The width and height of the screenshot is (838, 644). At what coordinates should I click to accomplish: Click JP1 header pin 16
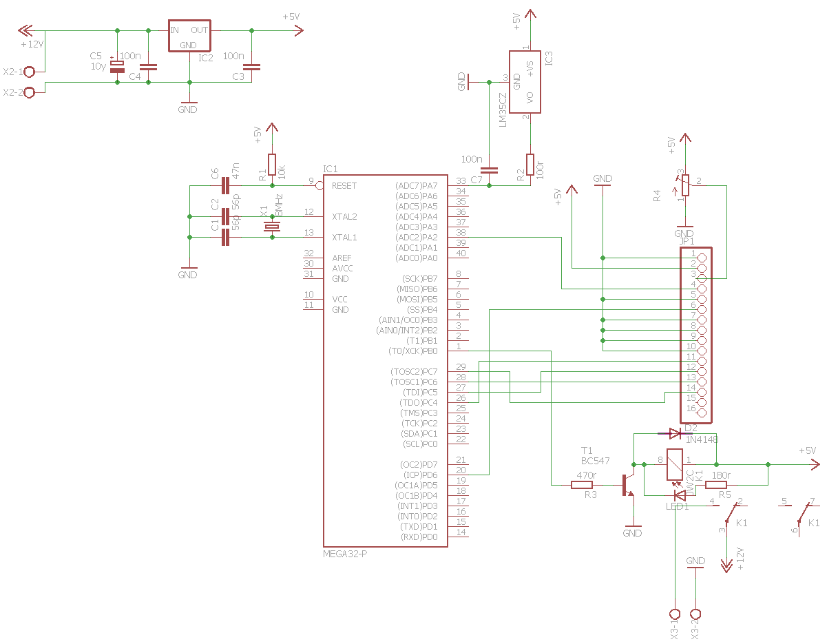point(702,413)
